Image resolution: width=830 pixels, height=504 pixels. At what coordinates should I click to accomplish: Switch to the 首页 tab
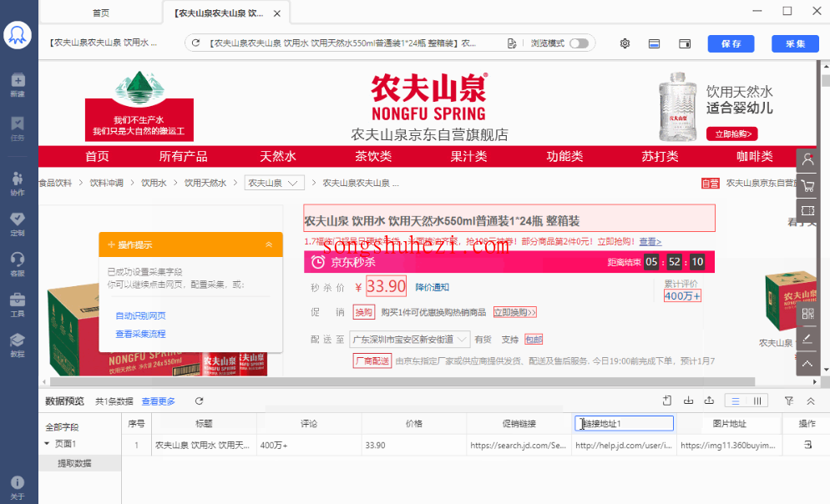pos(100,13)
